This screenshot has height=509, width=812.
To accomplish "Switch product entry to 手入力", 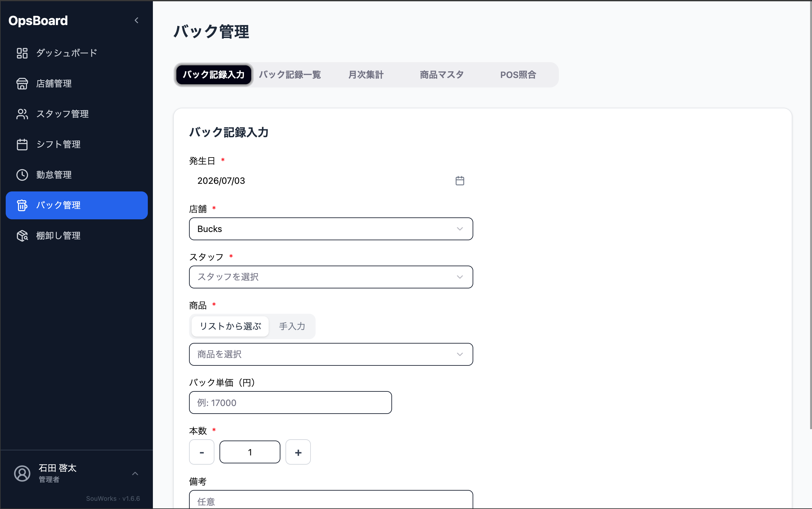I will click(292, 326).
